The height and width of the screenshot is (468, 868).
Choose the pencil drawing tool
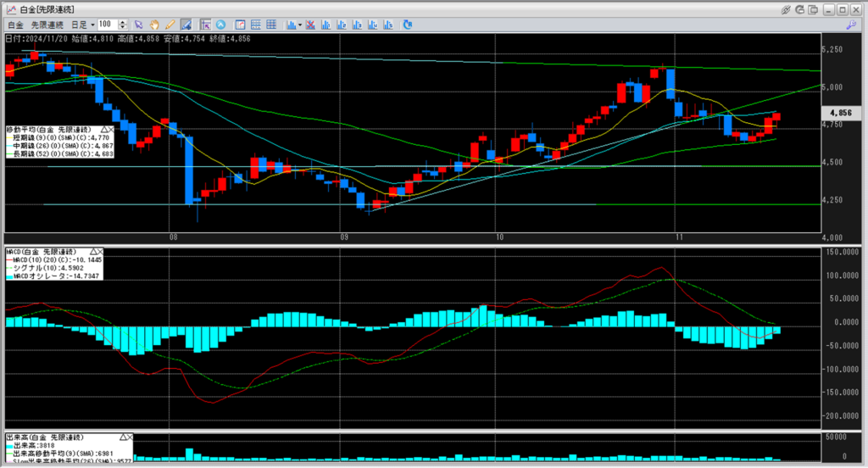coord(170,25)
